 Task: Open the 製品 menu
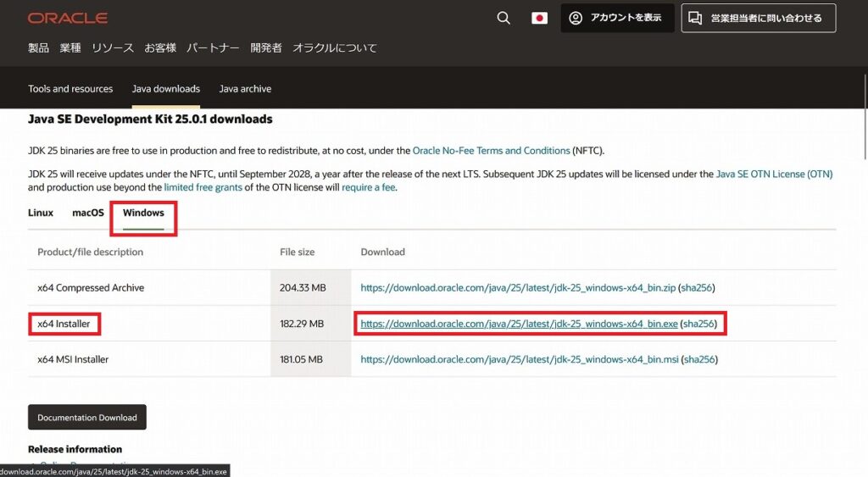pos(39,48)
